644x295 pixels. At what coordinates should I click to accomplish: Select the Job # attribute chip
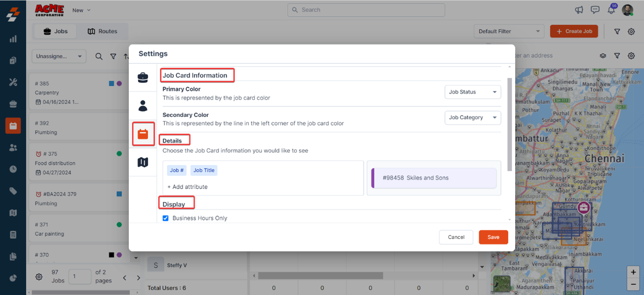177,170
